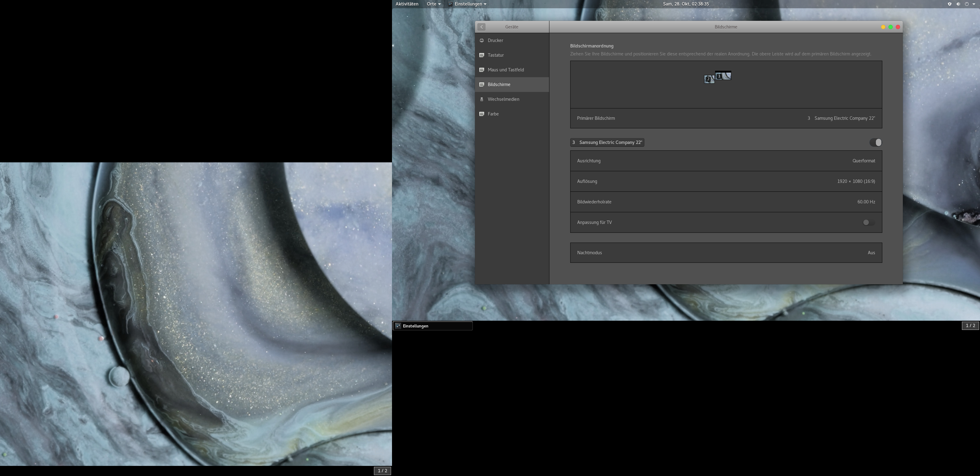Open the Tastatur settings panel
Image resolution: width=980 pixels, height=476 pixels.
pyautogui.click(x=512, y=55)
